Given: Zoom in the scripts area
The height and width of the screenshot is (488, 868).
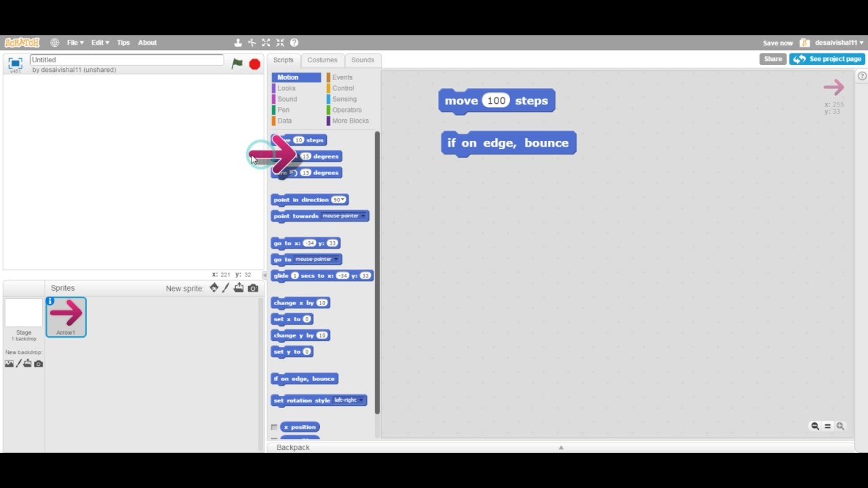Looking at the screenshot, I should pos(840,426).
